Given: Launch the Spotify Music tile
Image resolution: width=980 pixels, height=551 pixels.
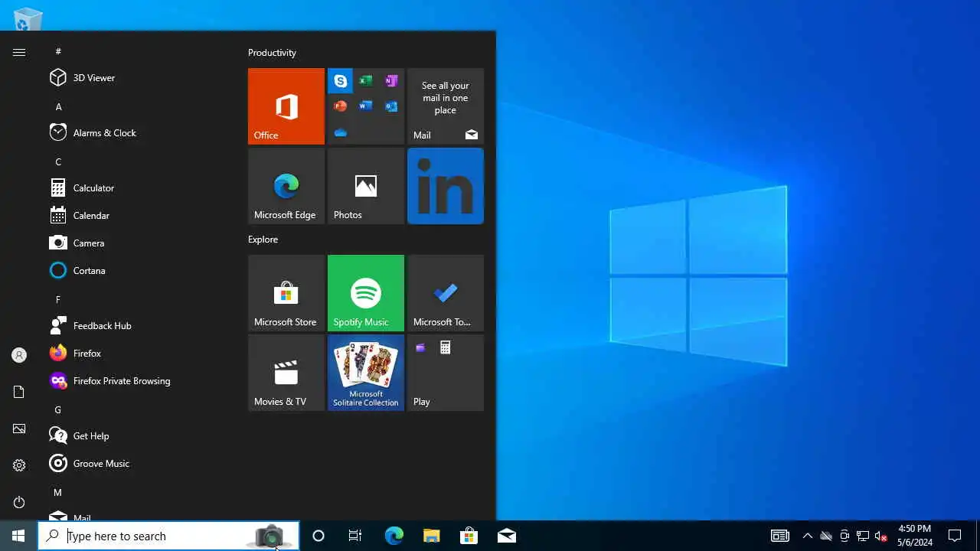Looking at the screenshot, I should [366, 293].
